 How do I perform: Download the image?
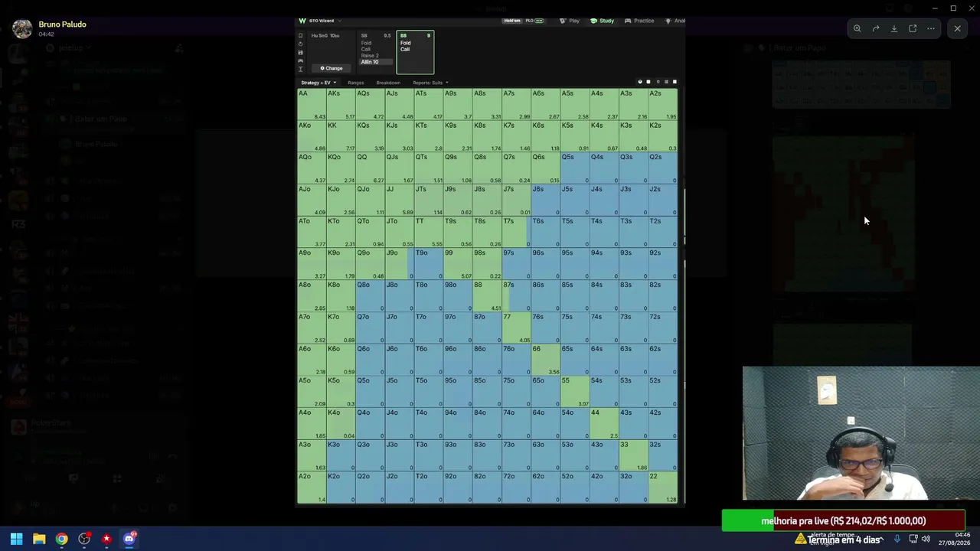pyautogui.click(x=894, y=28)
